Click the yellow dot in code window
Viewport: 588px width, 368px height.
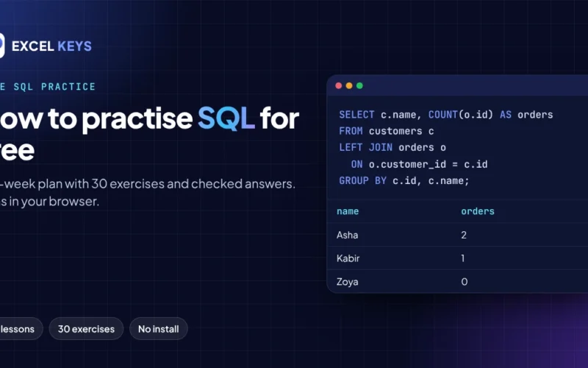tap(348, 85)
